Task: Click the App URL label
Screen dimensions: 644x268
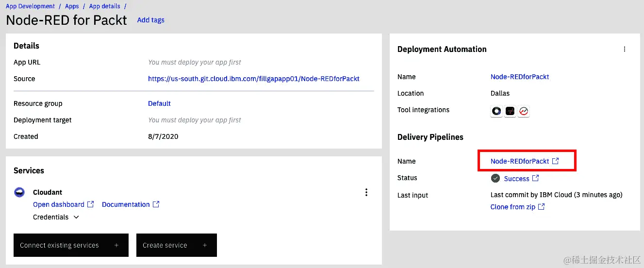Action: (27, 62)
